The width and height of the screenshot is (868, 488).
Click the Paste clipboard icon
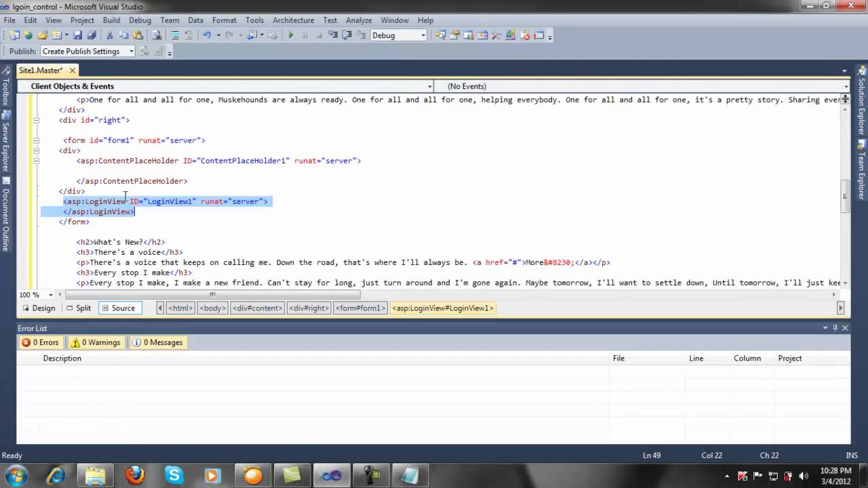138,35
